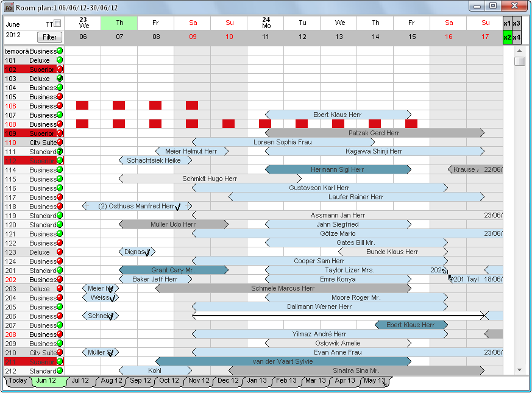The height and width of the screenshot is (393, 532).
Task: Click the red status light for room 105
Action: 60,97
